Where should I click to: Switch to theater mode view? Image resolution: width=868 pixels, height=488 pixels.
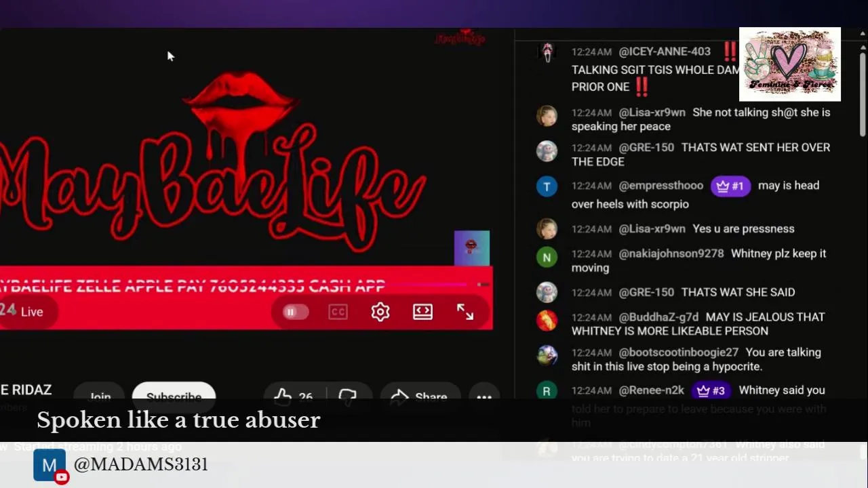coord(422,312)
